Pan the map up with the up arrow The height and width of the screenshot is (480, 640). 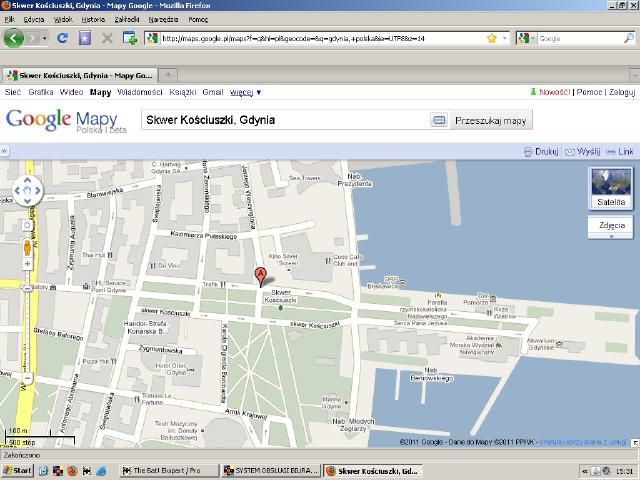[27, 180]
